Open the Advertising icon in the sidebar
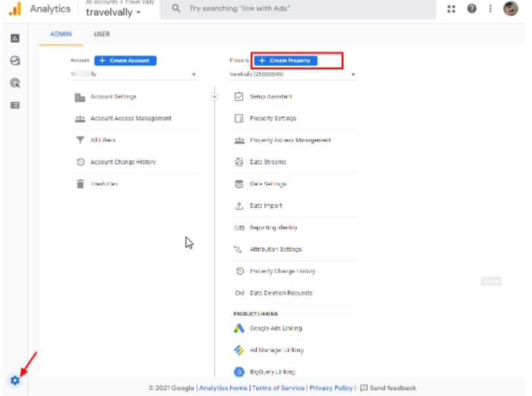 14,83
